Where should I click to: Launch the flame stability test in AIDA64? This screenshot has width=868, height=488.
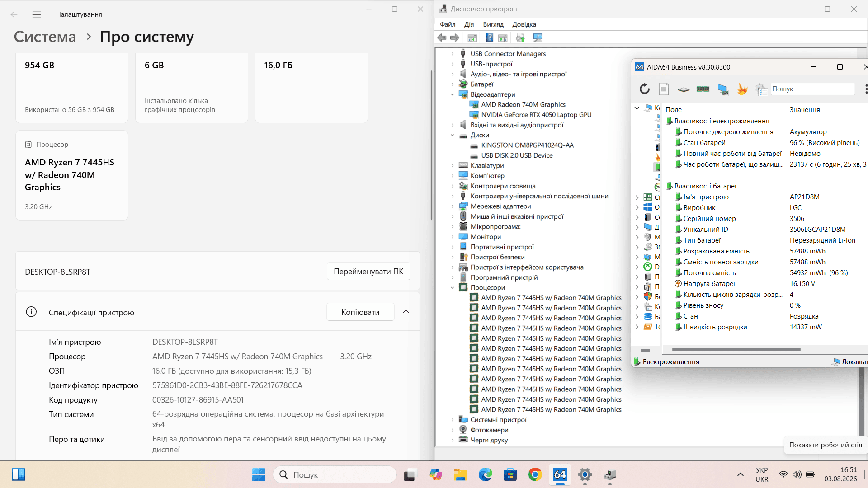click(742, 89)
